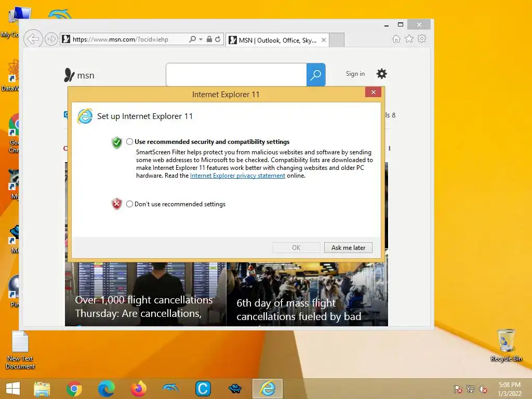Viewport: 532px width, 399px height.
Task: Open the address bar dropdown arrow
Action: click(x=201, y=39)
